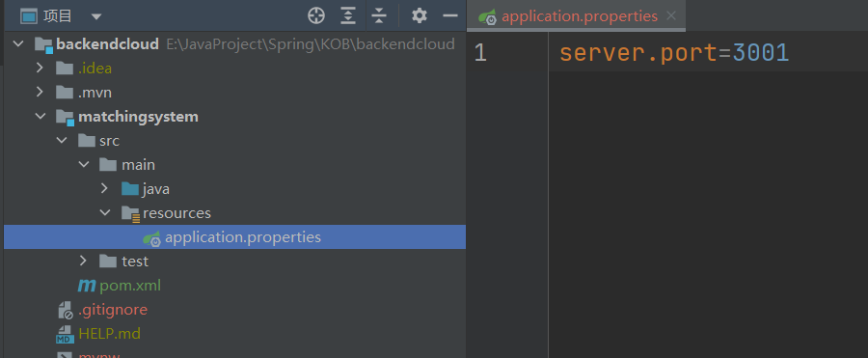Screen dimensions: 868x358
Task: Click the .gitignore file icon
Action: pos(66,310)
